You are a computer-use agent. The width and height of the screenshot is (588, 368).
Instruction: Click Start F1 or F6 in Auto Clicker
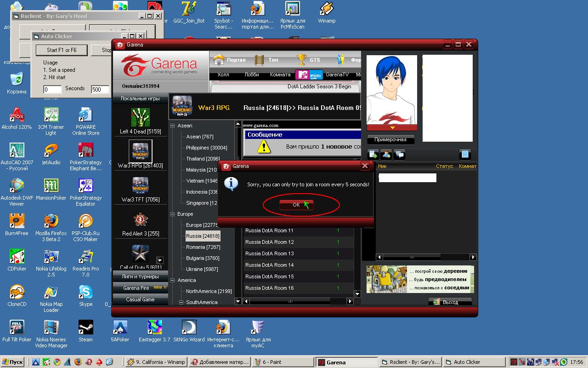pyautogui.click(x=62, y=50)
